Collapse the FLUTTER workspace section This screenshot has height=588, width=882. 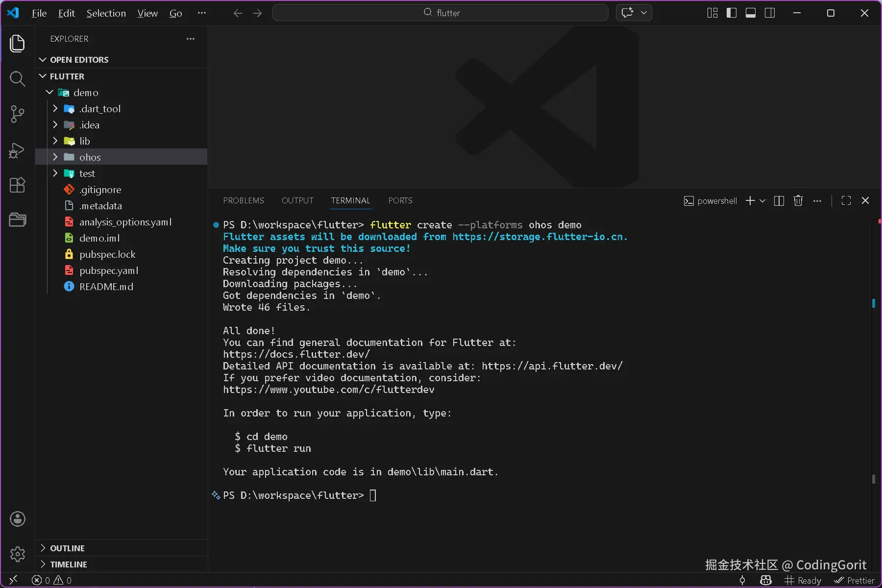[x=122, y=76]
